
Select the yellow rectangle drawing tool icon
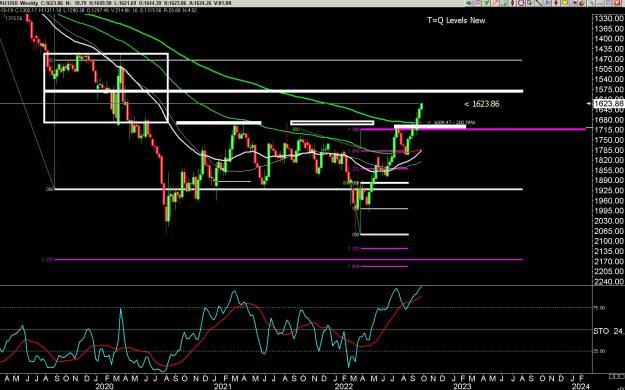click(565, 3)
